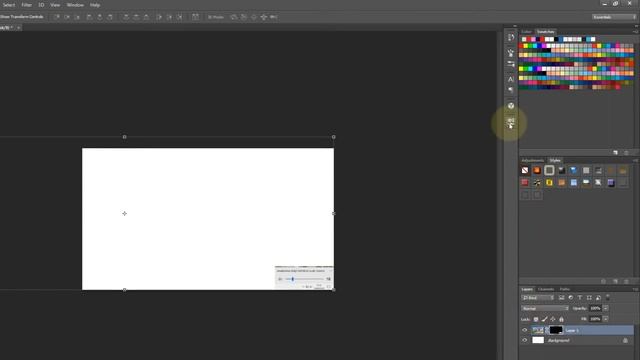Align vertical centers in options bar

[67, 17]
